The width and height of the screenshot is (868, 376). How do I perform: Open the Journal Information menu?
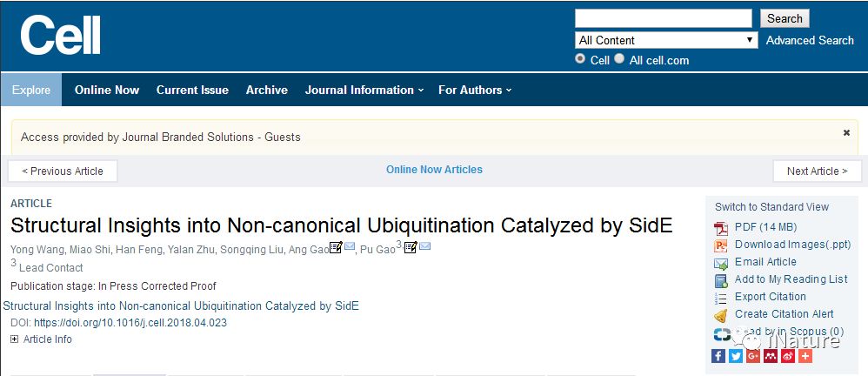[x=364, y=90]
